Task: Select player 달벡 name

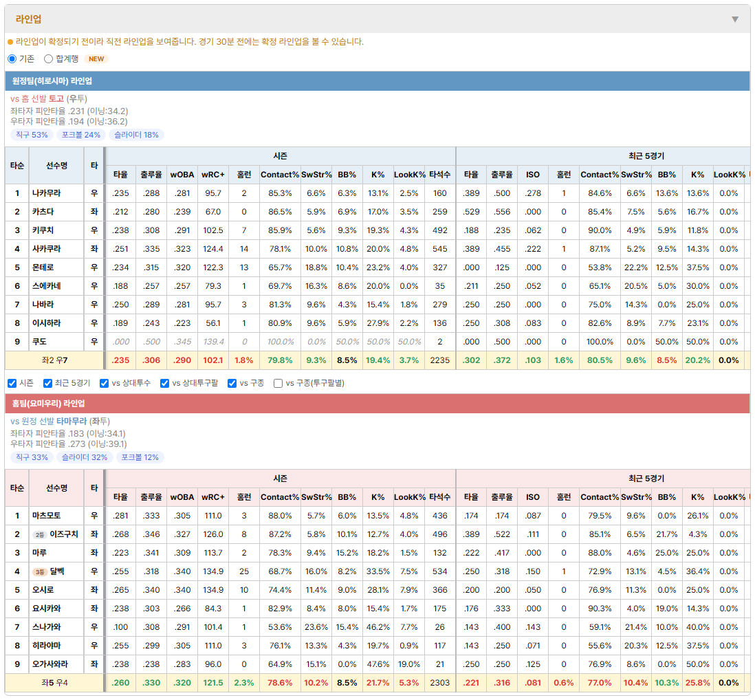Action: [x=57, y=571]
